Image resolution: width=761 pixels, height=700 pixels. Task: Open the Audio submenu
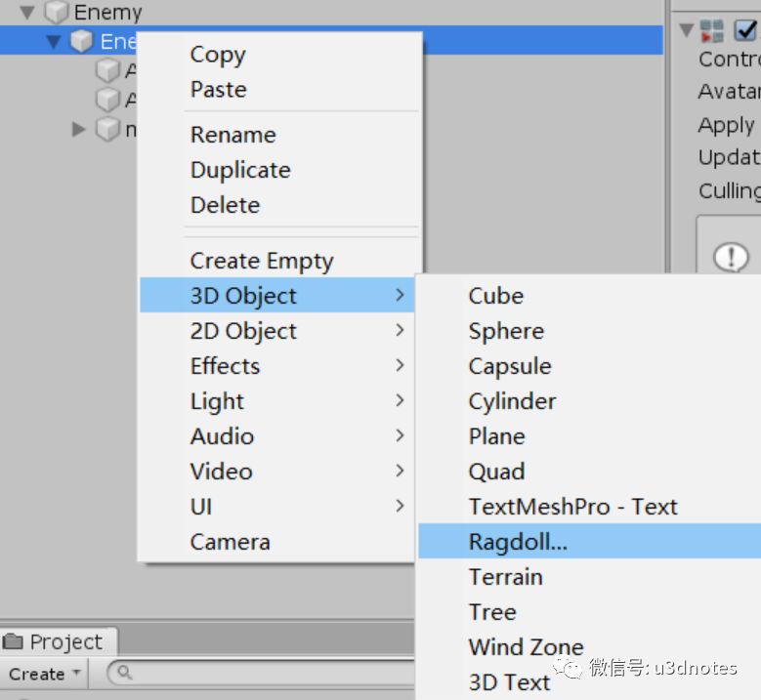coord(277,436)
